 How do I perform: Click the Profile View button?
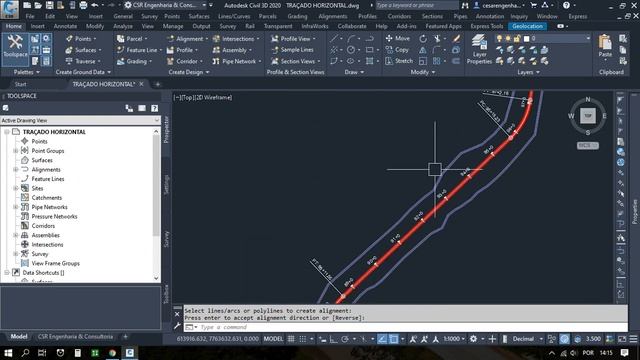(293, 39)
